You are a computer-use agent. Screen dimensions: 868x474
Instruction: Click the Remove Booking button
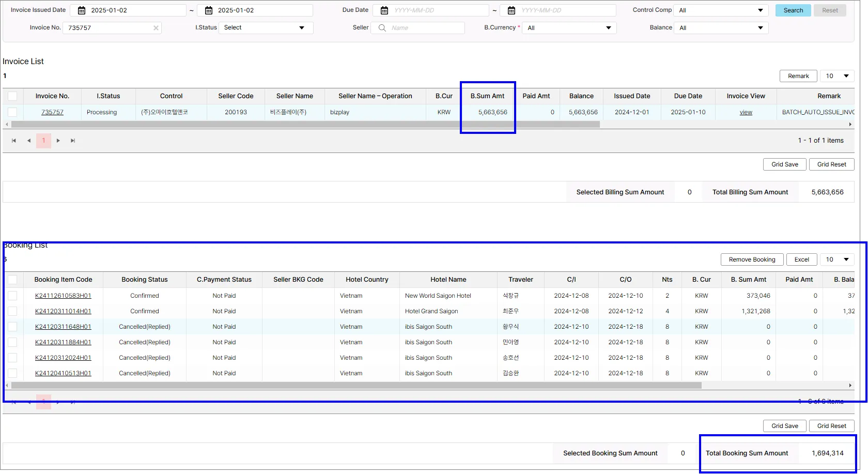click(x=752, y=259)
